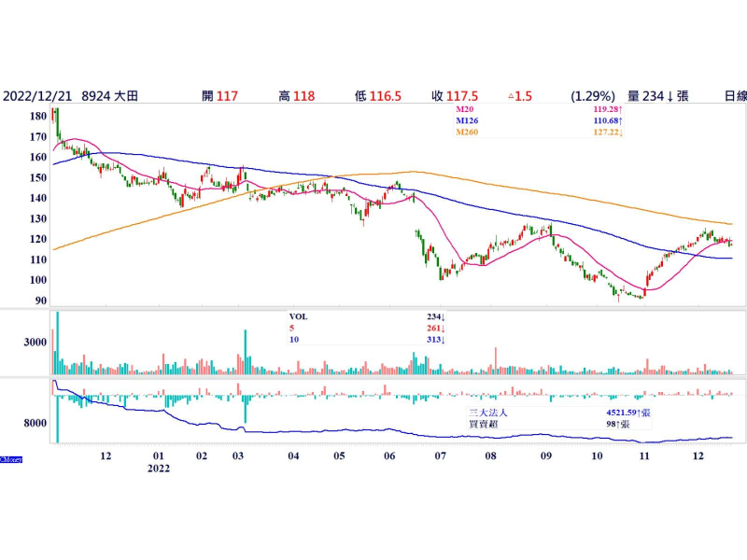Screen dimensions: 747x560
Task: Click the 2022/12/21 date in header
Action: pos(36,96)
